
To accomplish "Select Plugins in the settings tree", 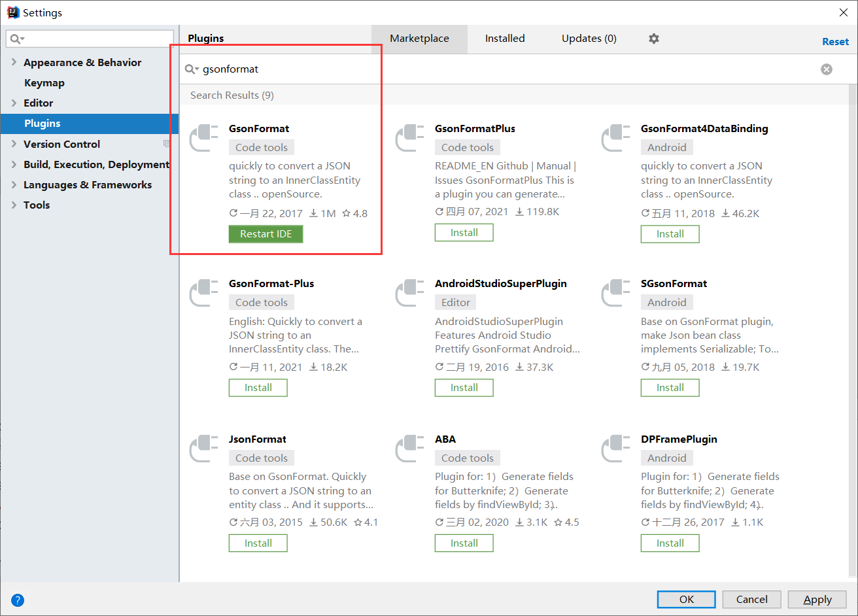I will point(90,123).
